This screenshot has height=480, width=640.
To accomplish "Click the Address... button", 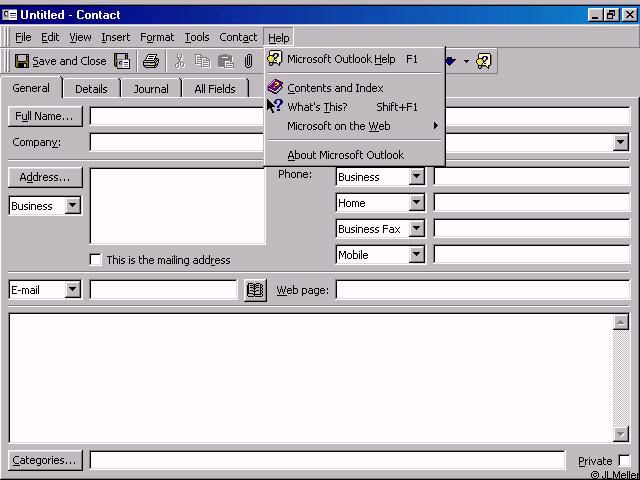I will point(45,177).
